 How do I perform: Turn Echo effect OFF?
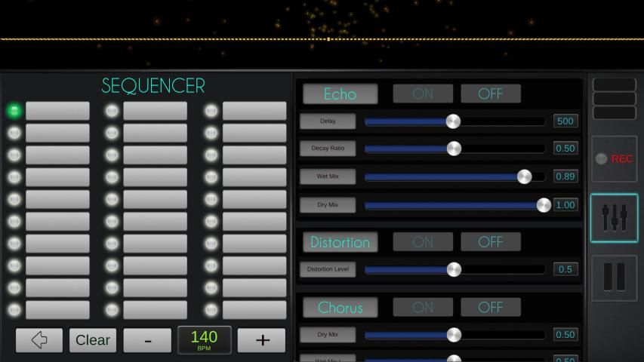(x=491, y=94)
